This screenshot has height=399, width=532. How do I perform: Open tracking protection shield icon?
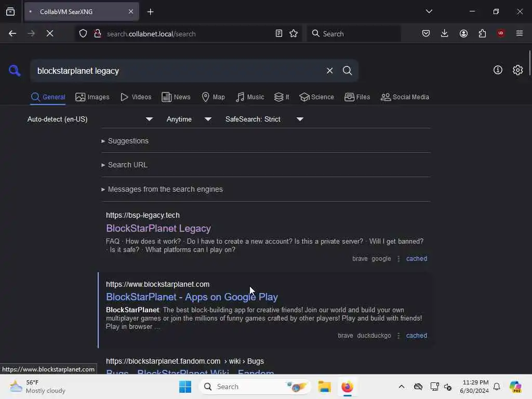pyautogui.click(x=83, y=33)
